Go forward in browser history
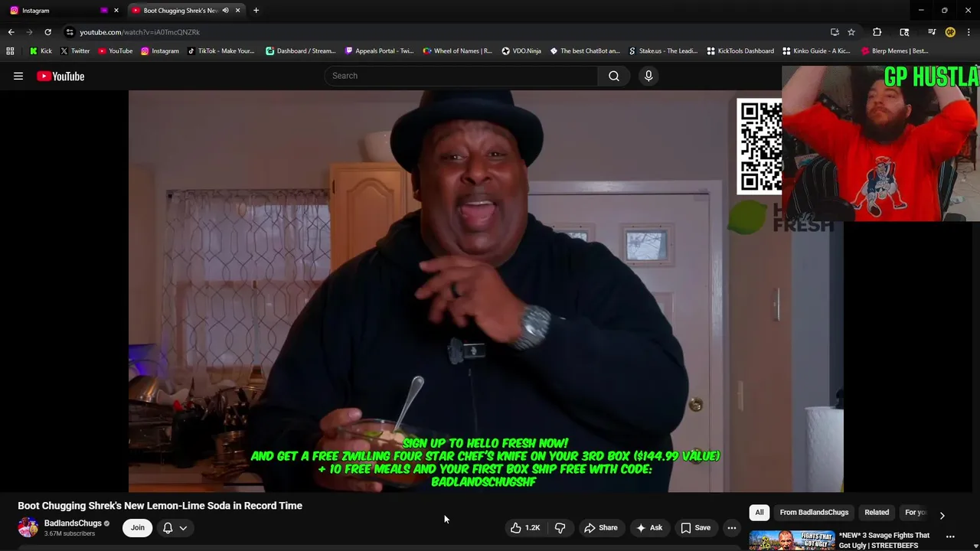Screen dimensions: 980x551 coord(29,32)
